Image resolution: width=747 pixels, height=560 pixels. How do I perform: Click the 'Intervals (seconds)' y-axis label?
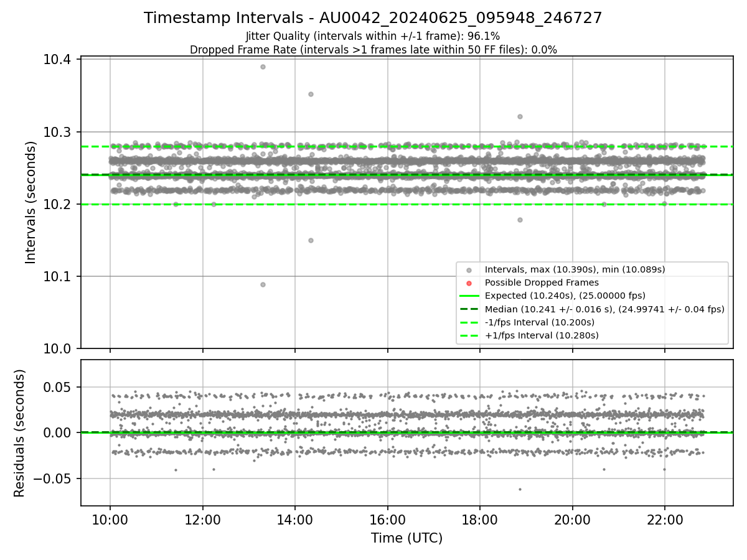tap(31, 202)
